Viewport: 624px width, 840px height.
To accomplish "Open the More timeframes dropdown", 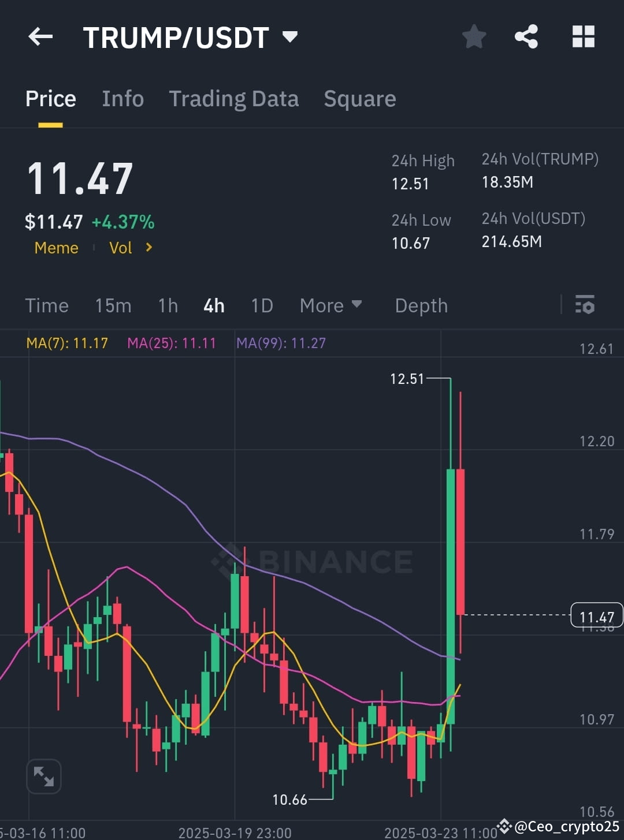I will [x=331, y=305].
